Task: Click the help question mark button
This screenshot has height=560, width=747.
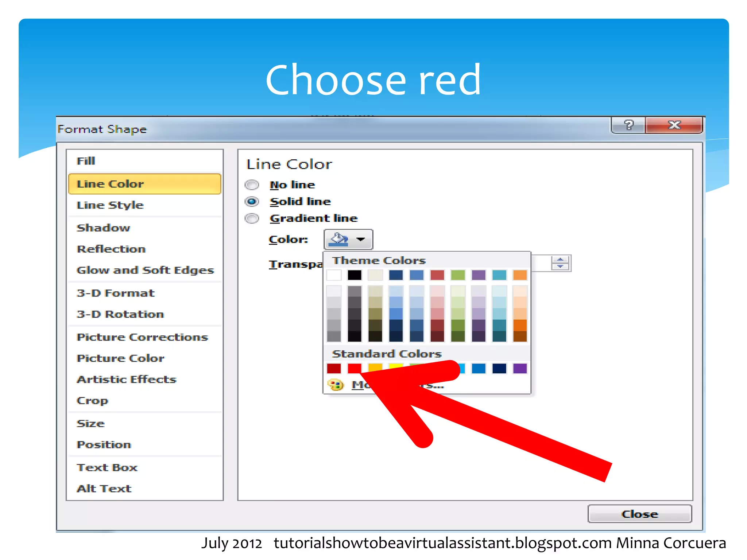Action: tap(628, 125)
